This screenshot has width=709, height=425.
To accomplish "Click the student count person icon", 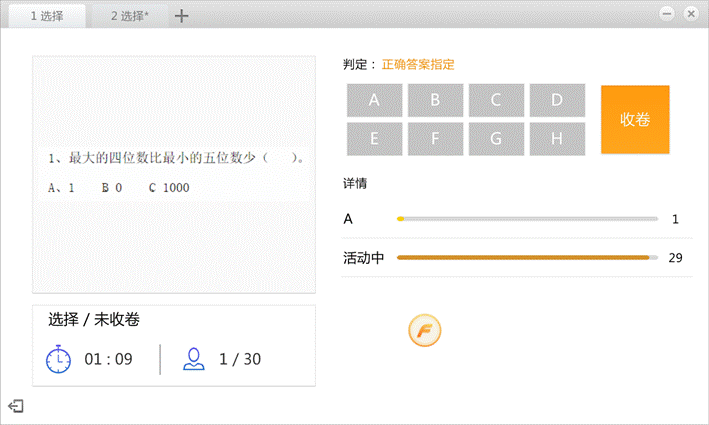I will (x=193, y=359).
